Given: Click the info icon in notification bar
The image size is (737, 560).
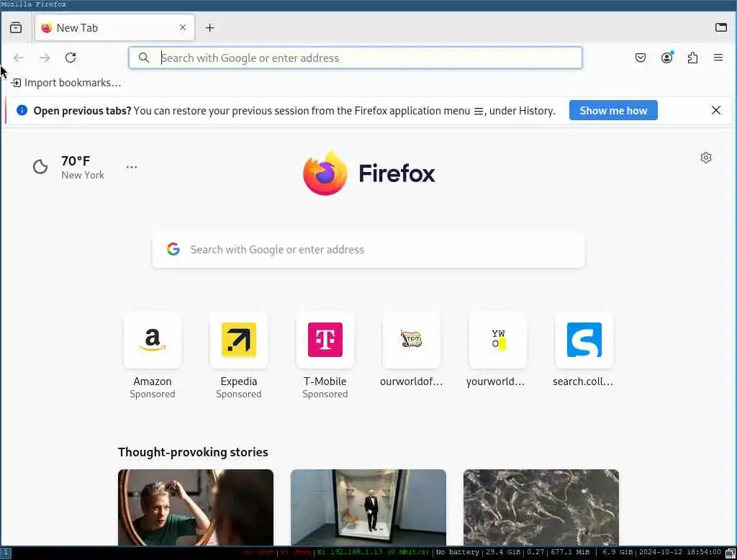Looking at the screenshot, I should (22, 111).
